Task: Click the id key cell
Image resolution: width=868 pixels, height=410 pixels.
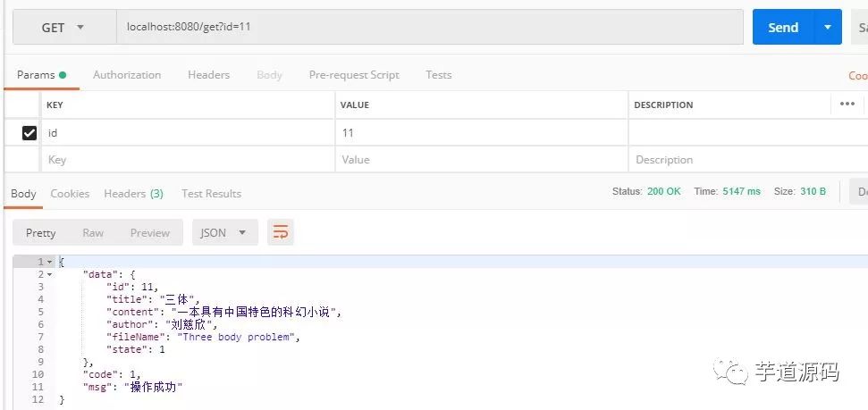Action: click(x=188, y=133)
